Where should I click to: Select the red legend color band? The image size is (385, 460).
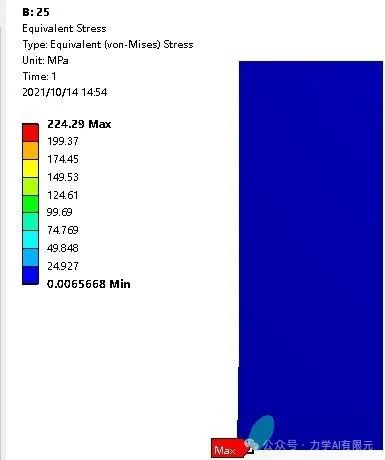point(30,133)
